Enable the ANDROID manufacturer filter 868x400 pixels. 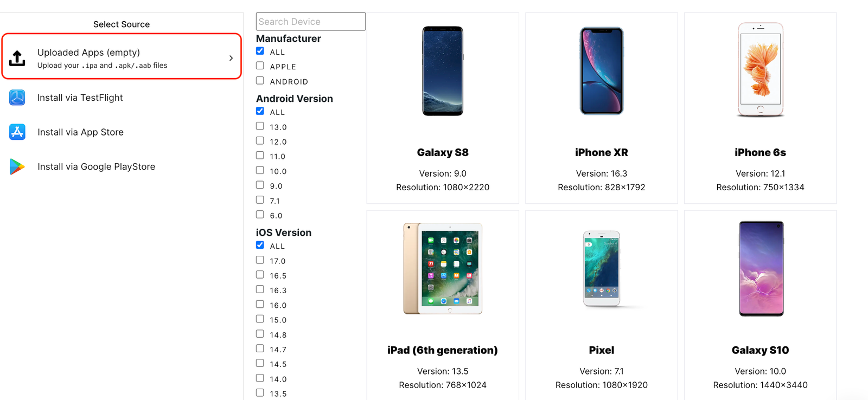tap(260, 80)
